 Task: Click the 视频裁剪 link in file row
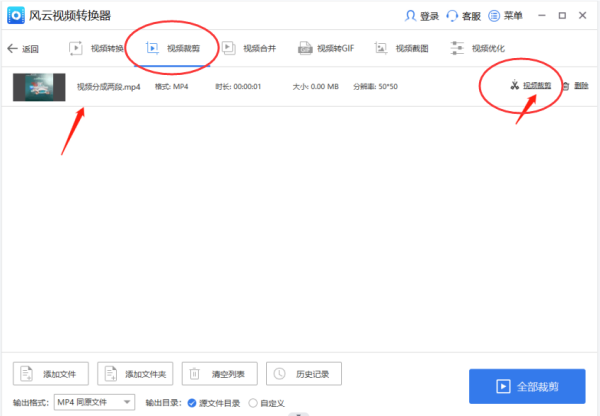(x=537, y=85)
